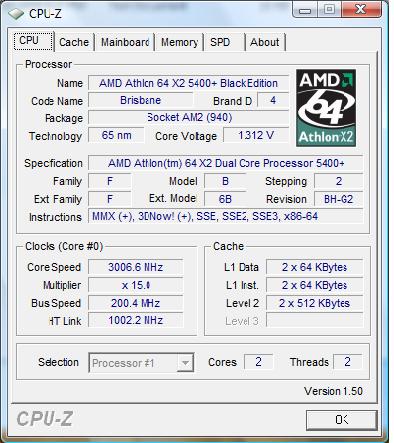
Task: Click the Stepping value 2
Action: pos(339,181)
